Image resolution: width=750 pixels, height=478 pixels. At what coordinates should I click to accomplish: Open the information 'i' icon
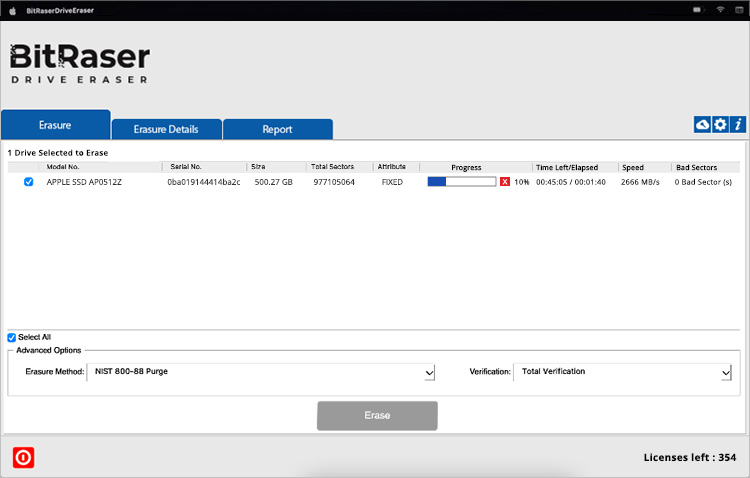(738, 124)
